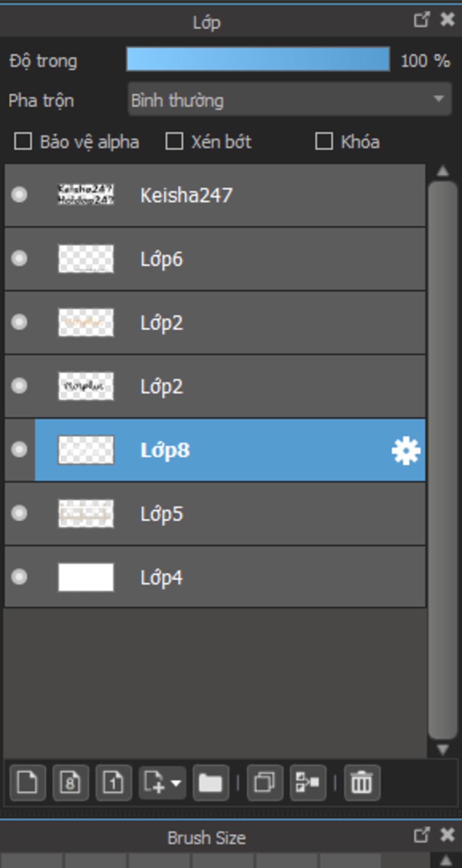Expand the add special layer dropdown arrow
Image resolution: width=462 pixels, height=868 pixels.
[176, 783]
